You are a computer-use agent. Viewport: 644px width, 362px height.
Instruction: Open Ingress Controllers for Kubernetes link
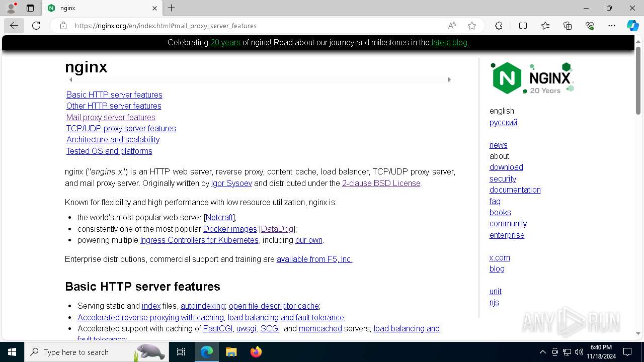coord(199,240)
